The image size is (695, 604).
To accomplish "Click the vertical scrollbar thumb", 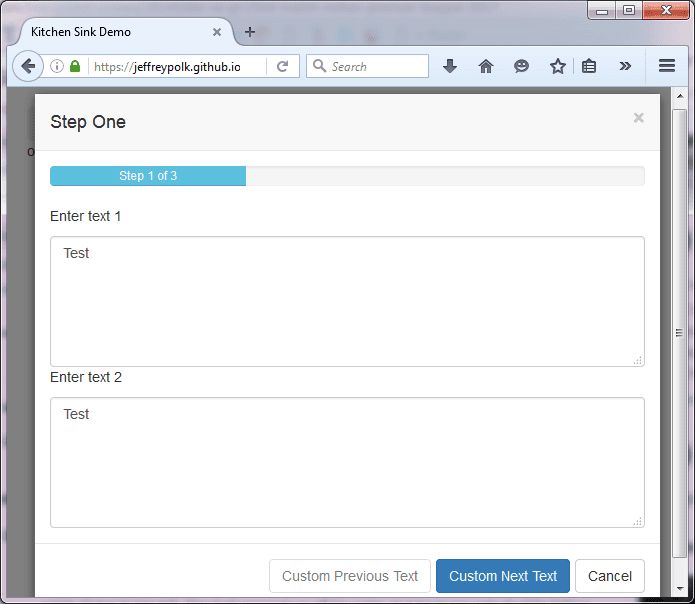I will (x=679, y=332).
